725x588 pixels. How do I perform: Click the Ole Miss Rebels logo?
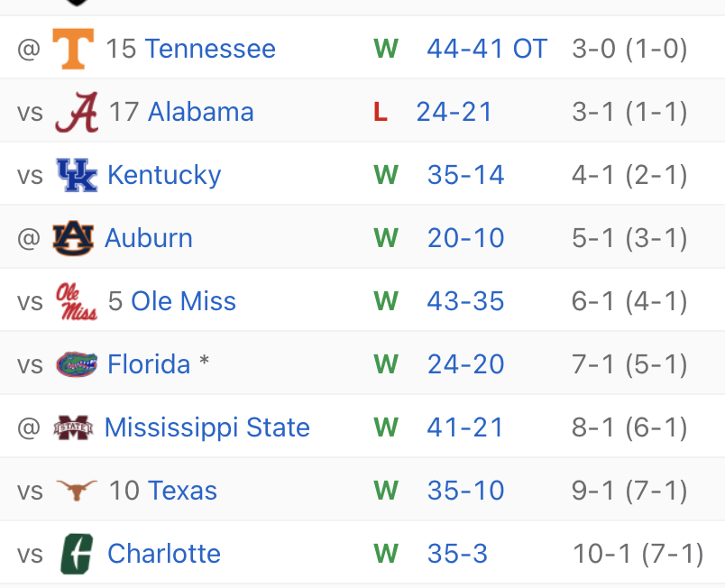pyautogui.click(x=77, y=301)
